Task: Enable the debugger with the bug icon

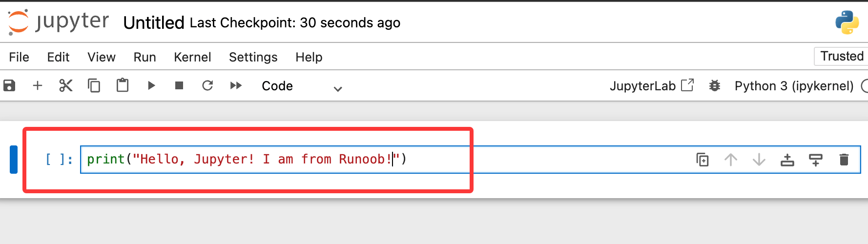Action: coord(715,86)
